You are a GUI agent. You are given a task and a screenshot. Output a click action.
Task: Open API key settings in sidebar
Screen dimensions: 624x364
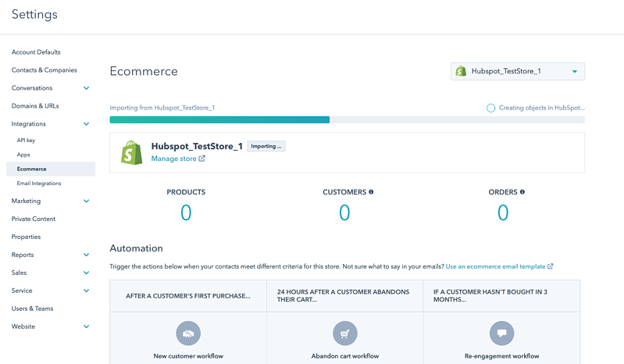[x=26, y=141]
